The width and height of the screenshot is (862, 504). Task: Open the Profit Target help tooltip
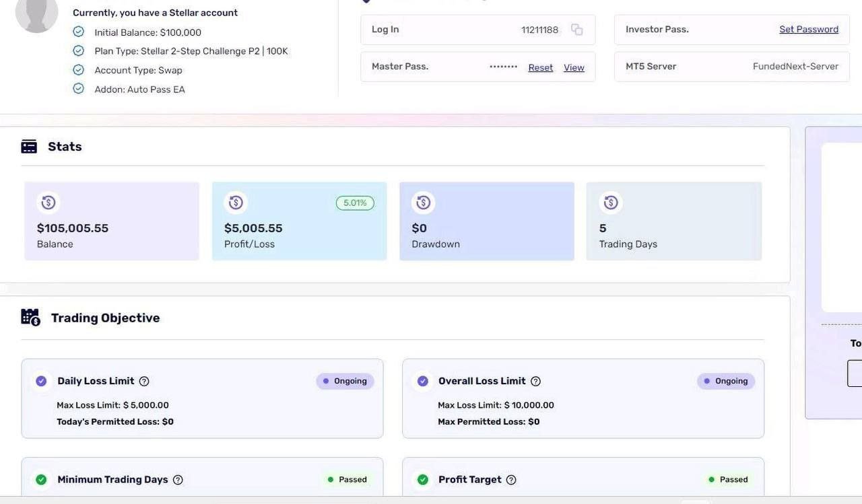(x=511, y=480)
